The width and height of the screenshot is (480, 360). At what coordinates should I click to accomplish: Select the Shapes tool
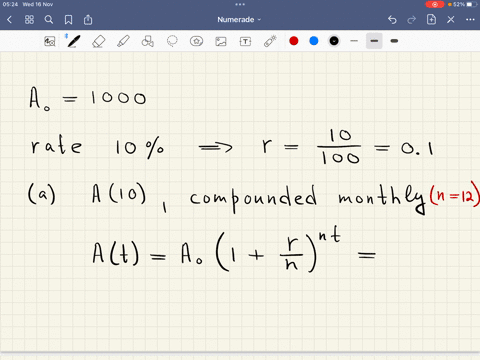(148, 41)
